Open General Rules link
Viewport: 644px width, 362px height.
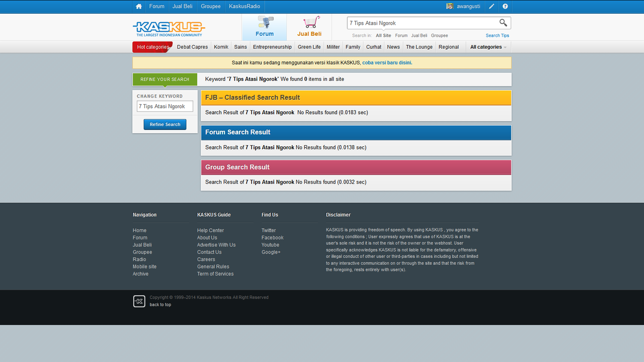(213, 266)
